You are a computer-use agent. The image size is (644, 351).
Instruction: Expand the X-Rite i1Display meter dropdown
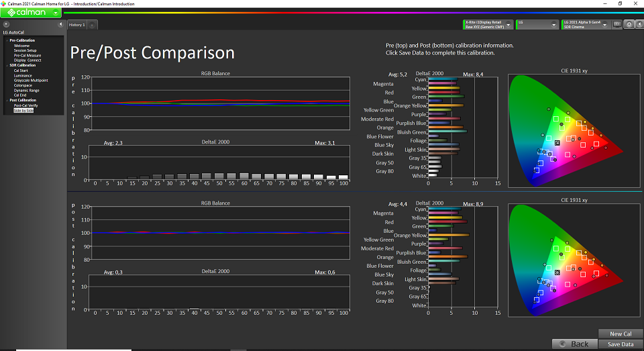[510, 24]
